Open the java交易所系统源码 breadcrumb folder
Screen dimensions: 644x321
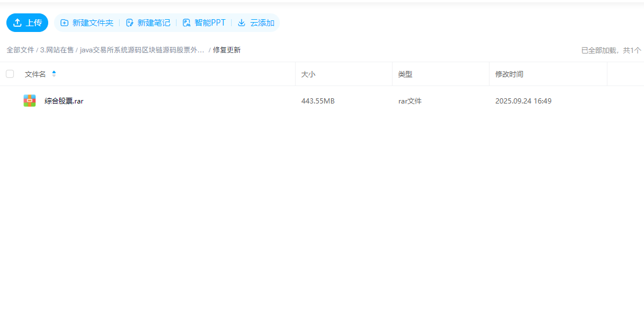pyautogui.click(x=142, y=50)
